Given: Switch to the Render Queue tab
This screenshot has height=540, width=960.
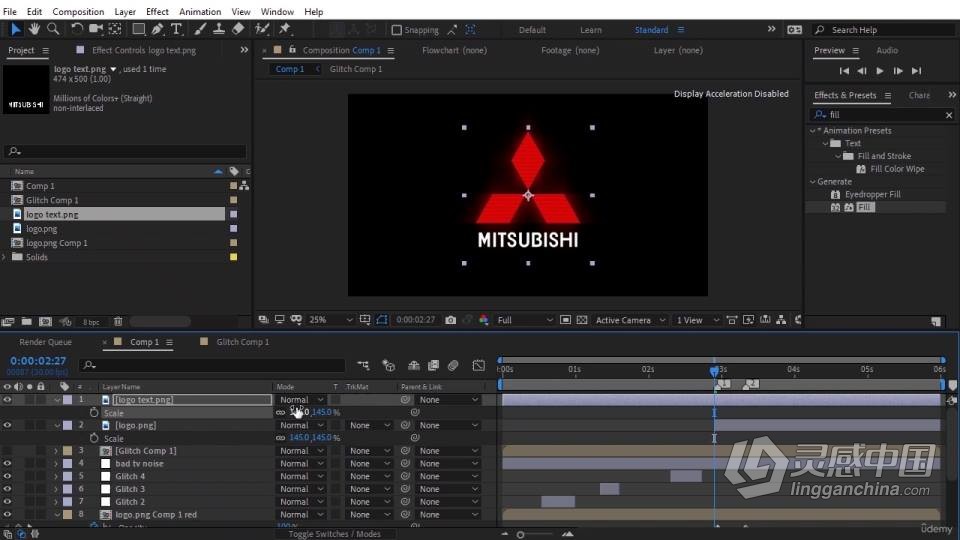Looking at the screenshot, I should (45, 342).
